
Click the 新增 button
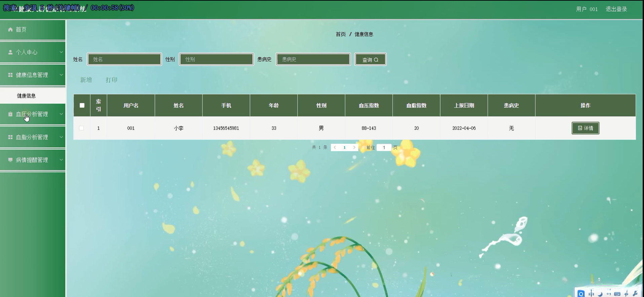pyautogui.click(x=86, y=80)
